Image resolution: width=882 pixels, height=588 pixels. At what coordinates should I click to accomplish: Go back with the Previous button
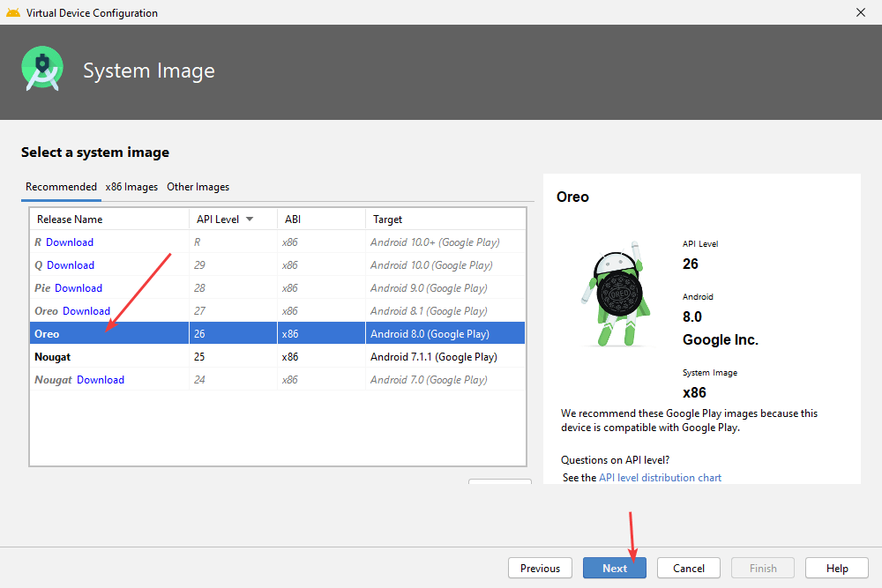coord(540,569)
